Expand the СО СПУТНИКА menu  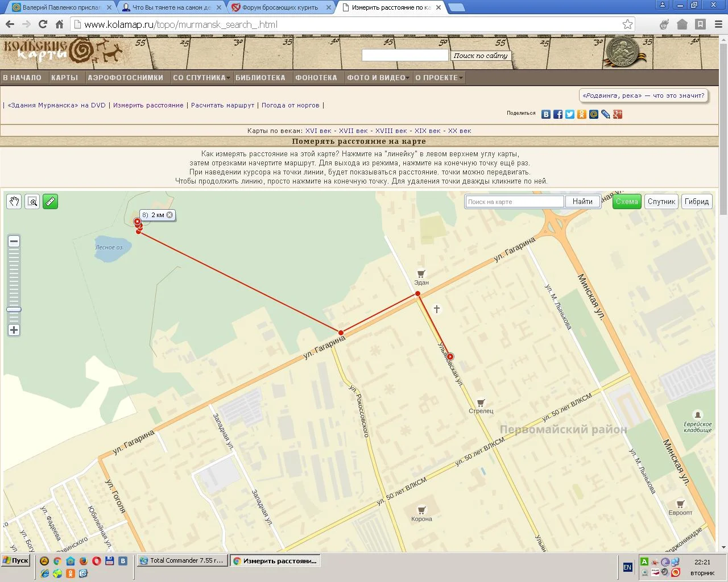pyautogui.click(x=201, y=78)
